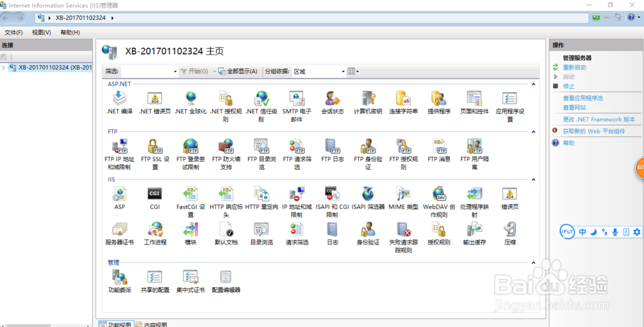Image resolution: width=644 pixels, height=327 pixels.
Task: Collapse the 管理 group section
Action: (x=533, y=263)
